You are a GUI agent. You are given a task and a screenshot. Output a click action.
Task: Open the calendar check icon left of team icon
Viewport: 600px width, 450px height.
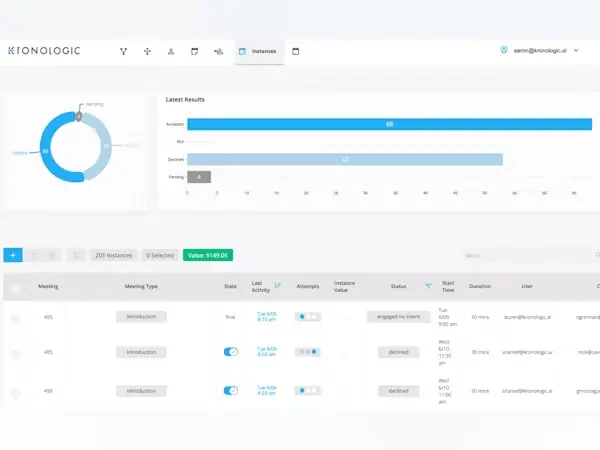(194, 51)
